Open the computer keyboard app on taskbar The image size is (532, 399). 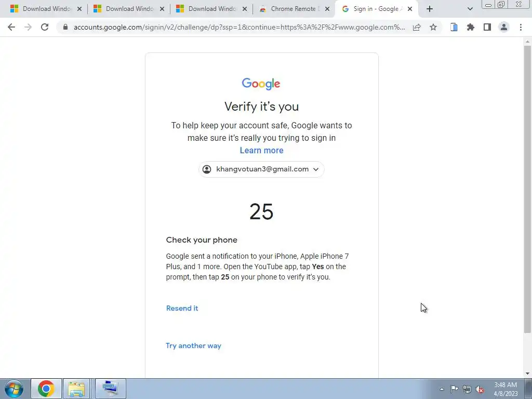click(111, 389)
